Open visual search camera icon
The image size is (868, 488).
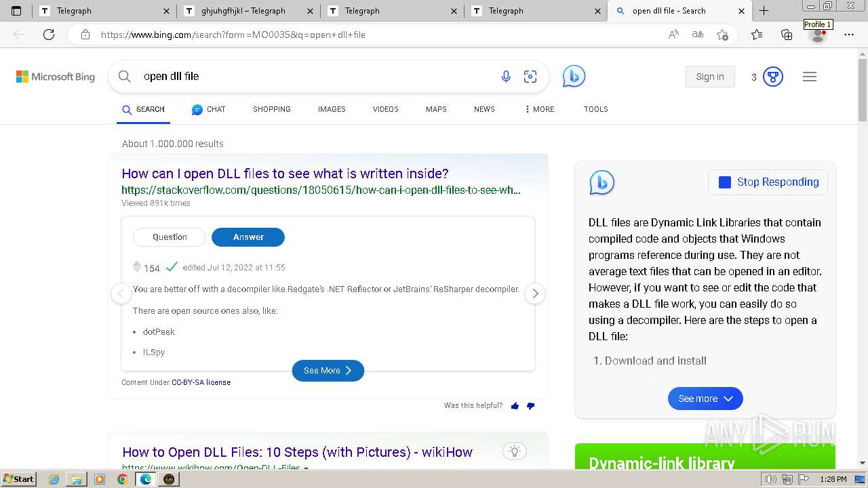click(x=530, y=77)
